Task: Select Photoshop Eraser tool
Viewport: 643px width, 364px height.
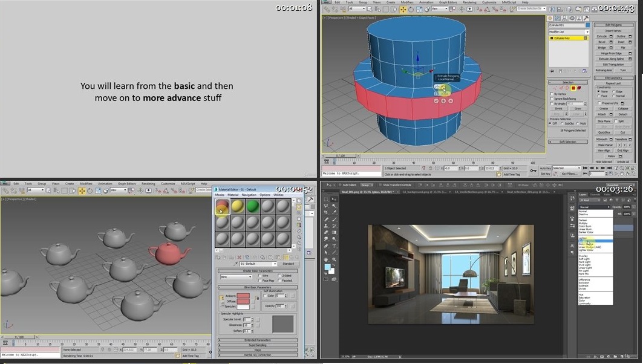Action: point(327,232)
